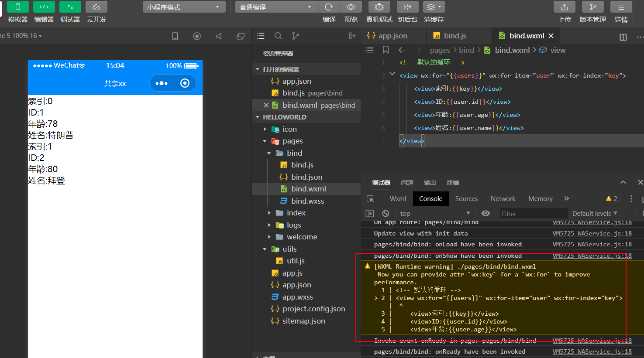
Task: Open the search icon in sidebar
Action: [x=278, y=36]
